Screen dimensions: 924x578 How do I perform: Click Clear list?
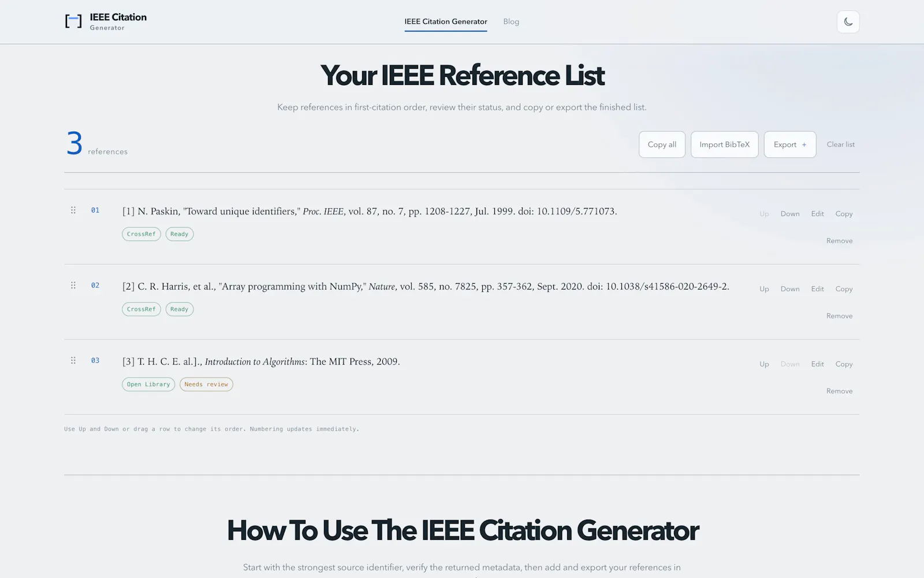[x=840, y=144]
